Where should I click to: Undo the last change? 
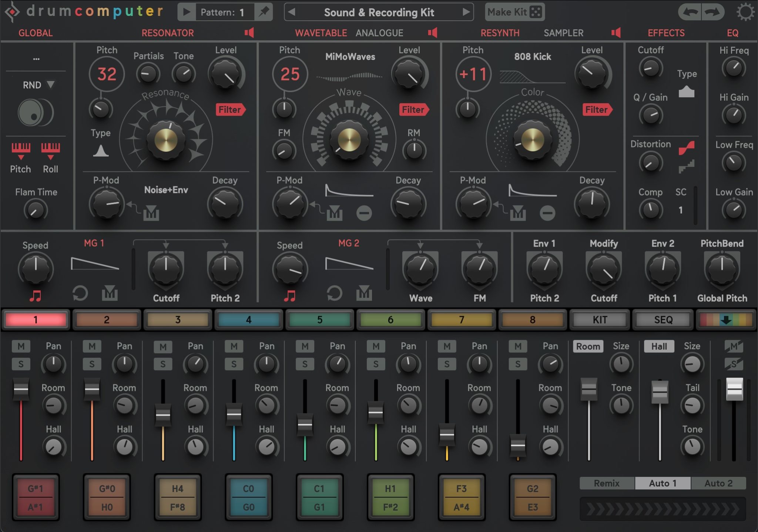[690, 12]
